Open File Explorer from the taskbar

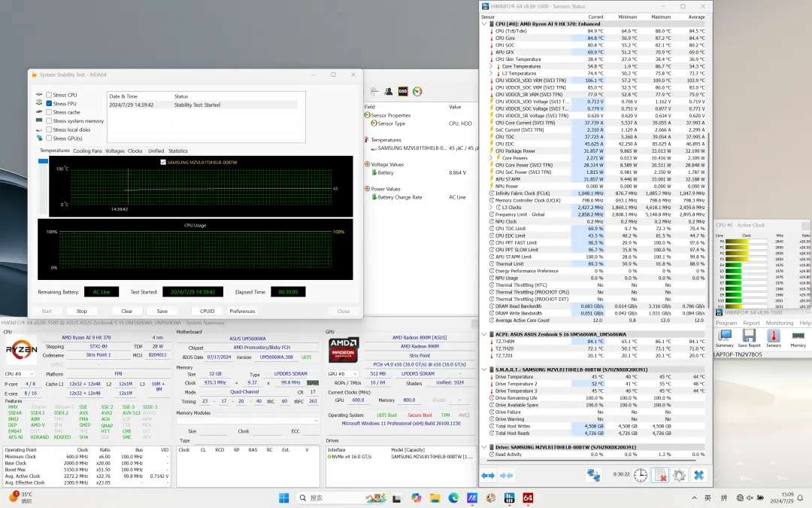coord(435,498)
